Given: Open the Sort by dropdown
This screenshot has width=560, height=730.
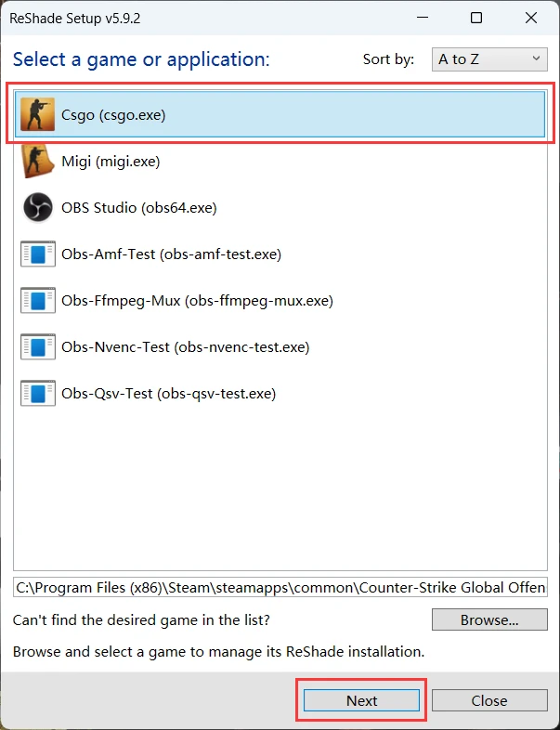Looking at the screenshot, I should pyautogui.click(x=488, y=59).
